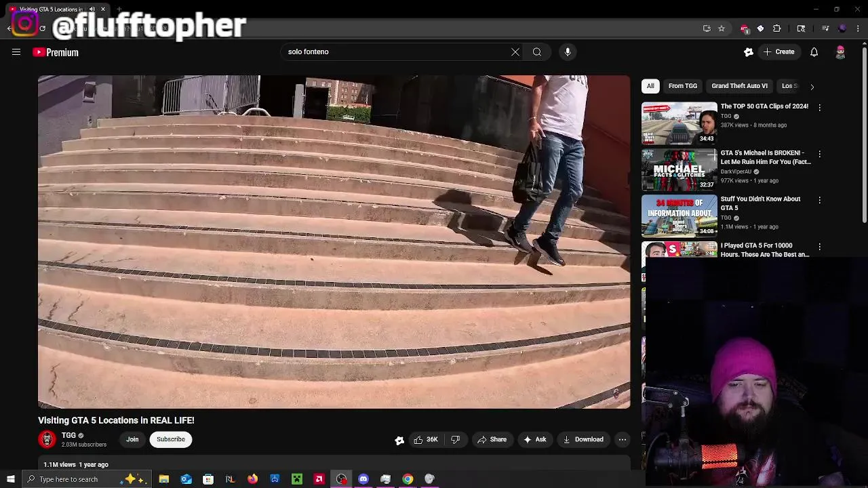Open the Chrome Extensions puzzle icon
The image size is (868, 488).
(x=777, y=28)
